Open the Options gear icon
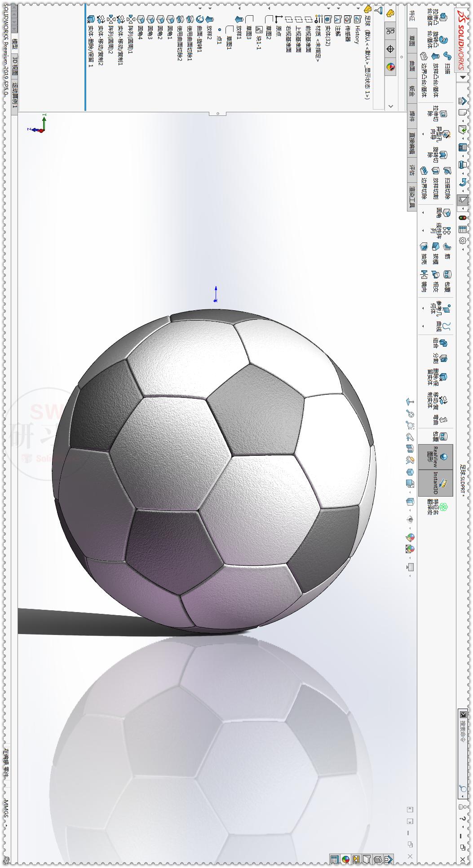Viewport: 473px width, 868px height. tap(462, 241)
